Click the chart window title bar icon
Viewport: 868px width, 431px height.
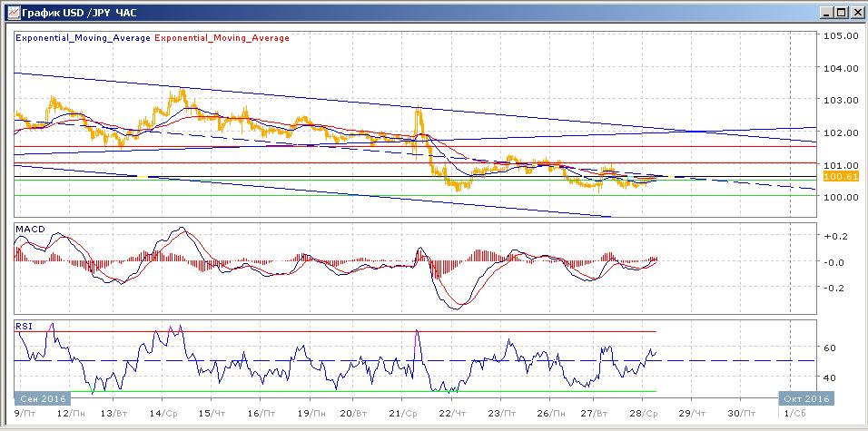[x=12, y=12]
